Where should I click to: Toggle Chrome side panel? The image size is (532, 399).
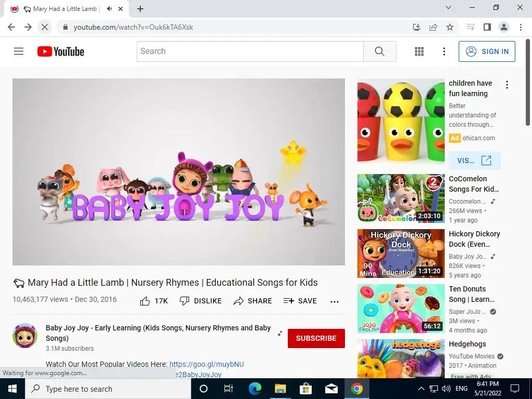tap(487, 27)
